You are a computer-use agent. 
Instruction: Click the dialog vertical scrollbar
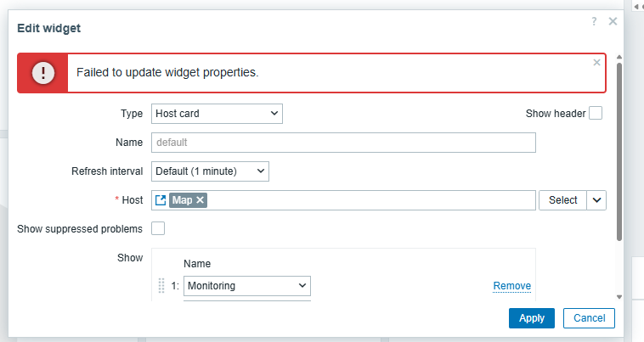[619, 153]
